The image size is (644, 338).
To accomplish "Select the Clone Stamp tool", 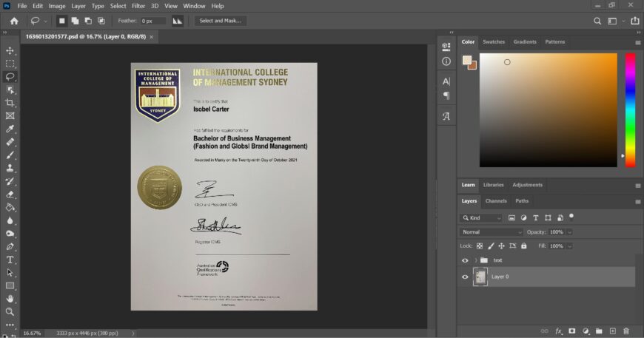I will 10,168.
